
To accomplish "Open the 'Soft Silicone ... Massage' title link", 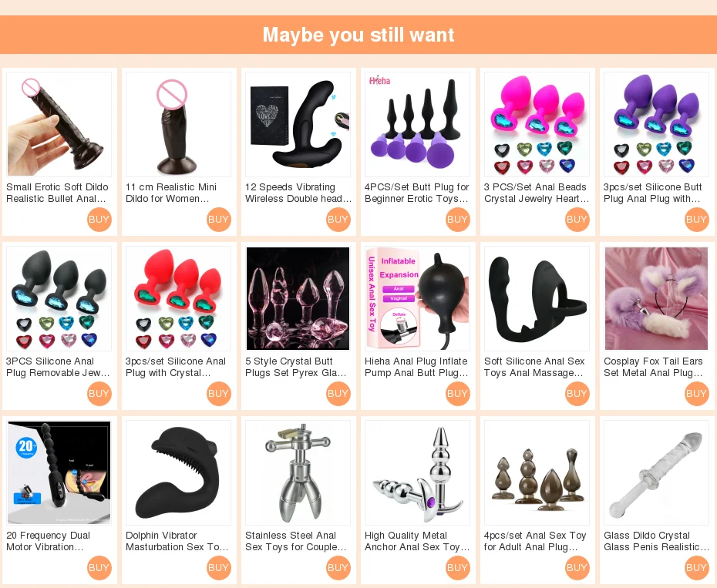I will pos(534,367).
